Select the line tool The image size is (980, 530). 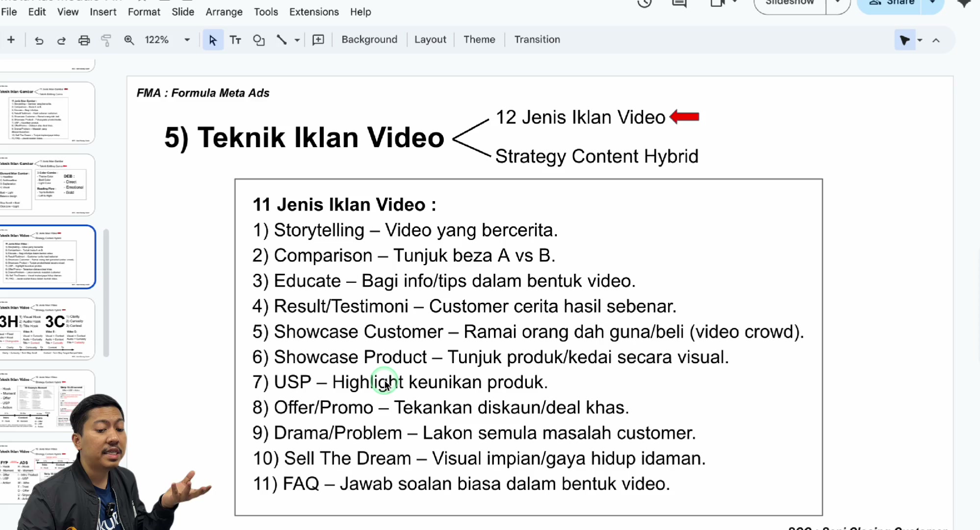(x=281, y=40)
